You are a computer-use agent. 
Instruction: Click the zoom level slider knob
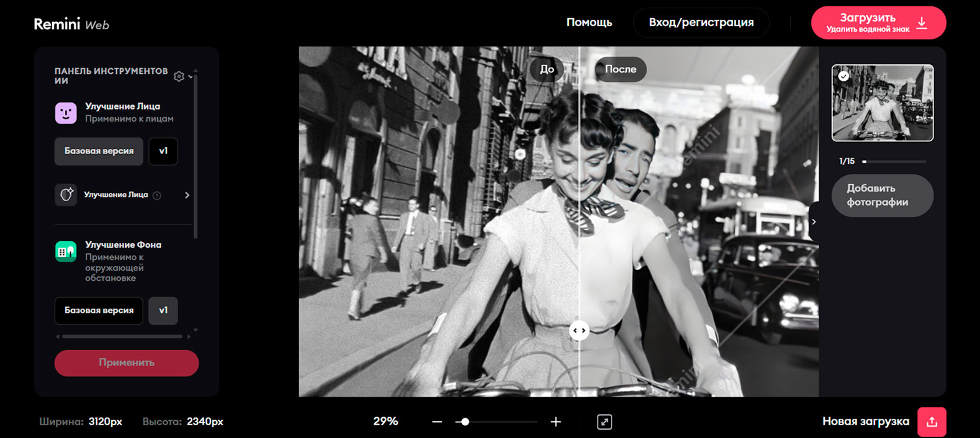coord(465,421)
